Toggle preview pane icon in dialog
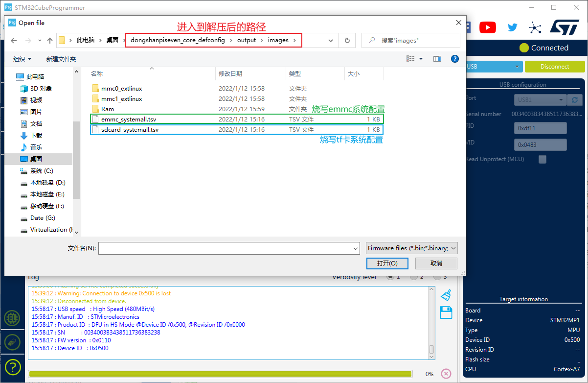588x383 pixels. tap(437, 59)
